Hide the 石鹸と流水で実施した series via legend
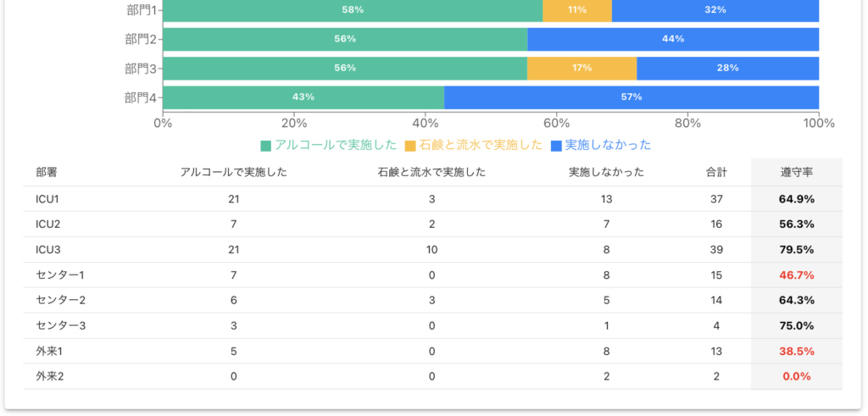The height and width of the screenshot is (416, 868). (480, 145)
